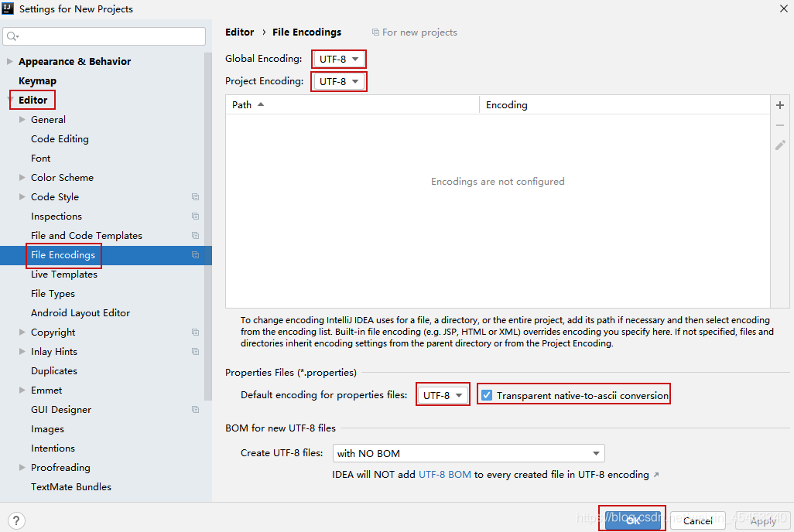Click the project-level icon beside GUI Designer
Image resolution: width=794 pixels, height=532 pixels.
click(x=196, y=410)
